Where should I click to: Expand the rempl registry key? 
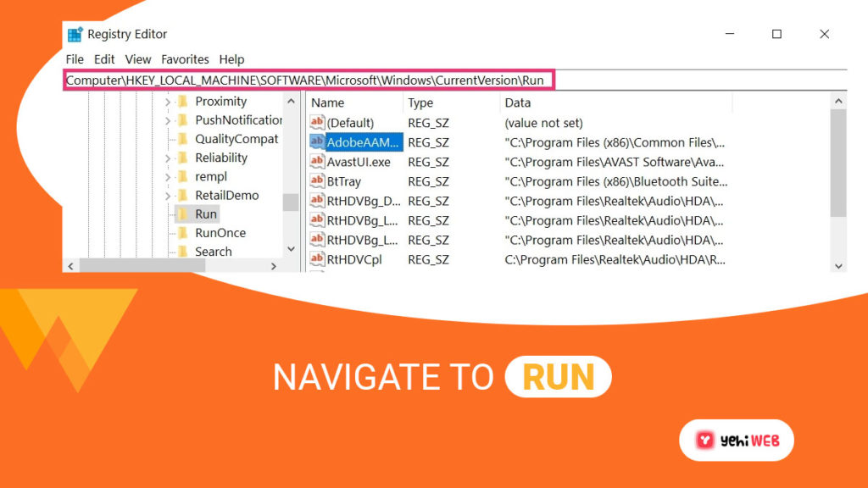[x=168, y=177]
